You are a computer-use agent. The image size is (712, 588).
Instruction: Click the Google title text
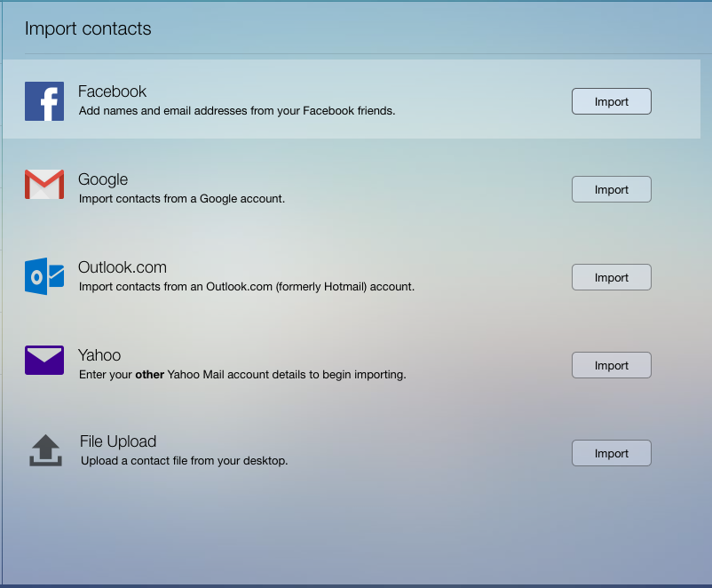[x=103, y=179]
